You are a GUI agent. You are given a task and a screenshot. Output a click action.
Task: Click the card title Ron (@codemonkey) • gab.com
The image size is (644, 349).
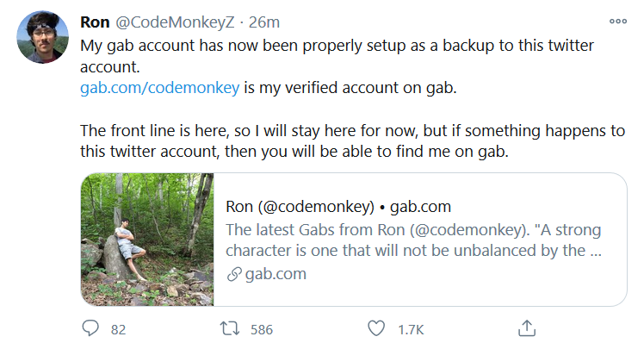click(338, 206)
